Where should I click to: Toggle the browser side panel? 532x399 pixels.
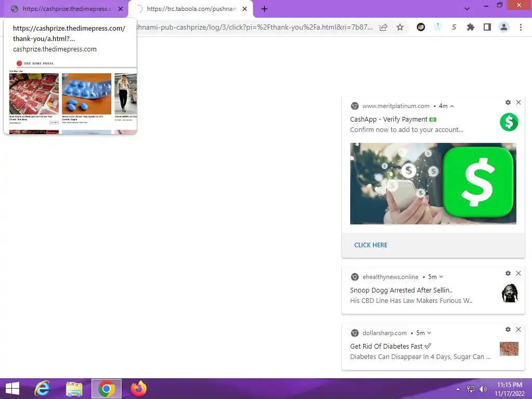[x=487, y=27]
